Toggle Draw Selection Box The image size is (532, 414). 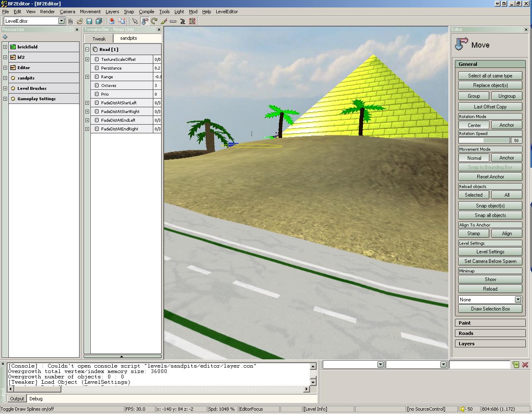tap(490, 309)
